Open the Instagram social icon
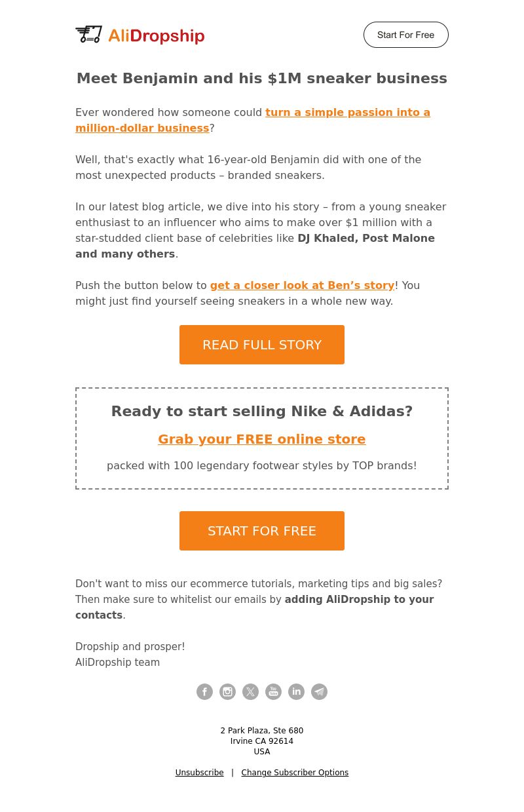Screen dimensions: 524x812 coord(227,691)
